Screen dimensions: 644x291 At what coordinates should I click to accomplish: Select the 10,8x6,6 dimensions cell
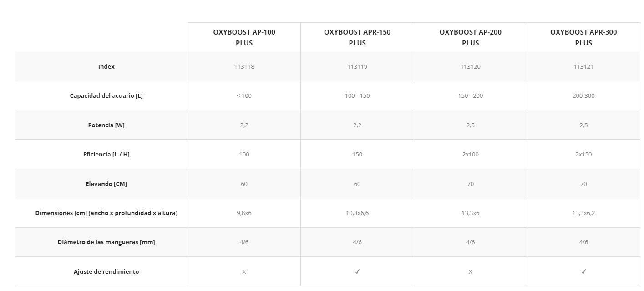pyautogui.click(x=357, y=213)
